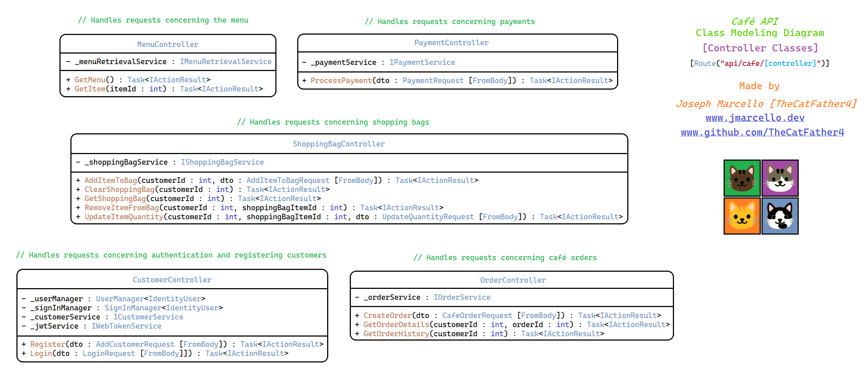
Task: Click the comment about shopping bags requests
Action: [x=333, y=122]
